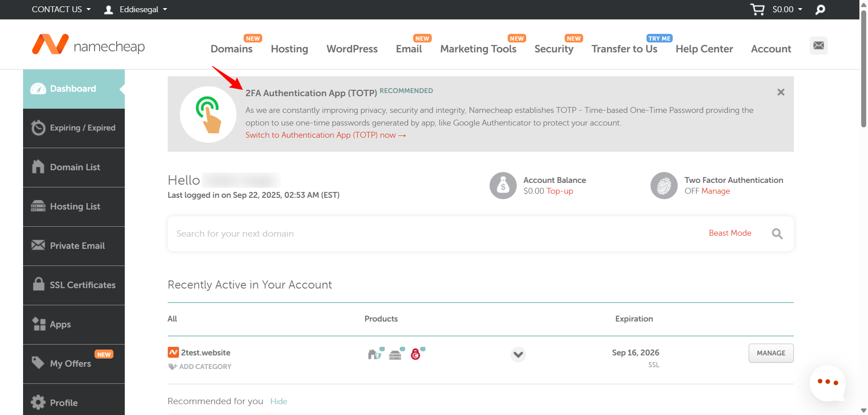
Task: Expand the $0.00 cart dropdown
Action: coord(788,9)
